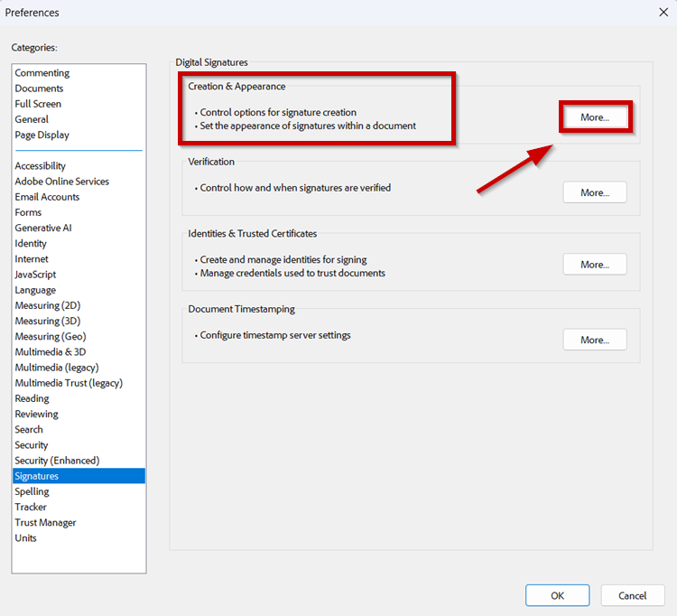This screenshot has height=616, width=677.
Task: Select the Units category
Action: (26, 538)
